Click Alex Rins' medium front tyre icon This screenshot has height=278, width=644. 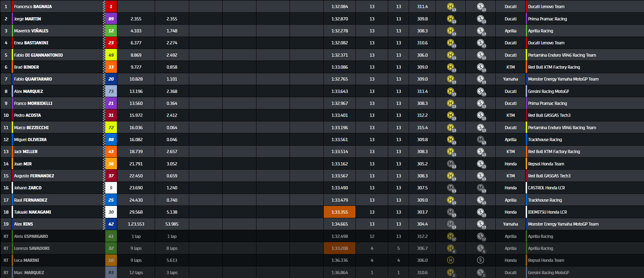(451, 224)
